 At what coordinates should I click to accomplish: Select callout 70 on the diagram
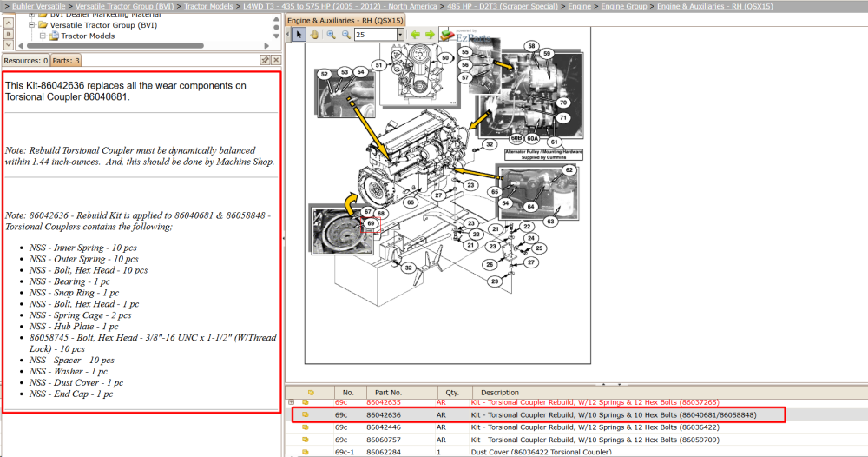coord(563,103)
